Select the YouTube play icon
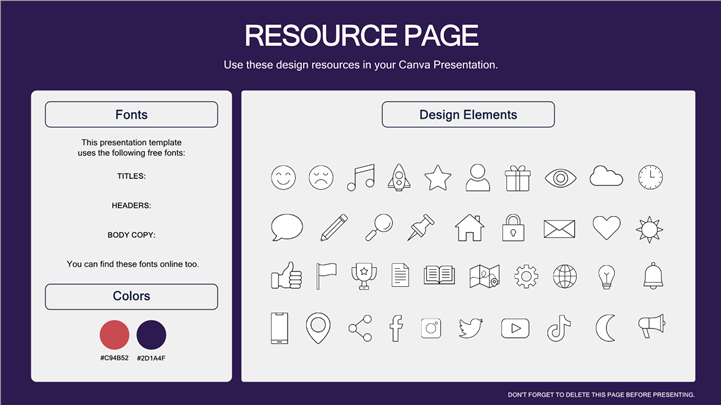 514,326
